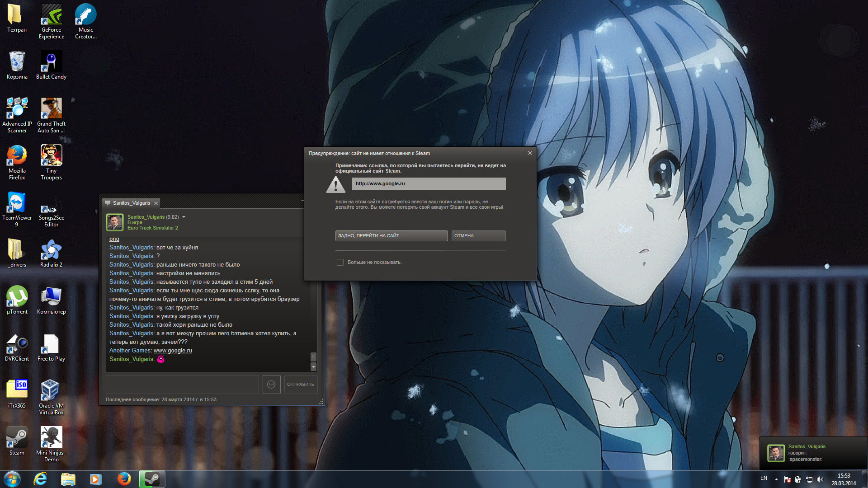This screenshot has width=868, height=488.
Task: Open the Тextpaн folder on desktop
Action: click(17, 18)
